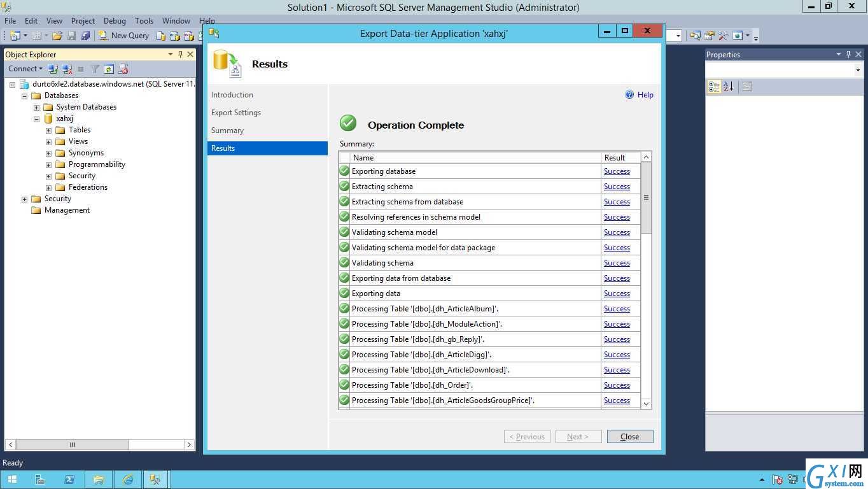Switch Properties panel to Categorized view
The height and width of the screenshot is (489, 868).
click(x=714, y=86)
